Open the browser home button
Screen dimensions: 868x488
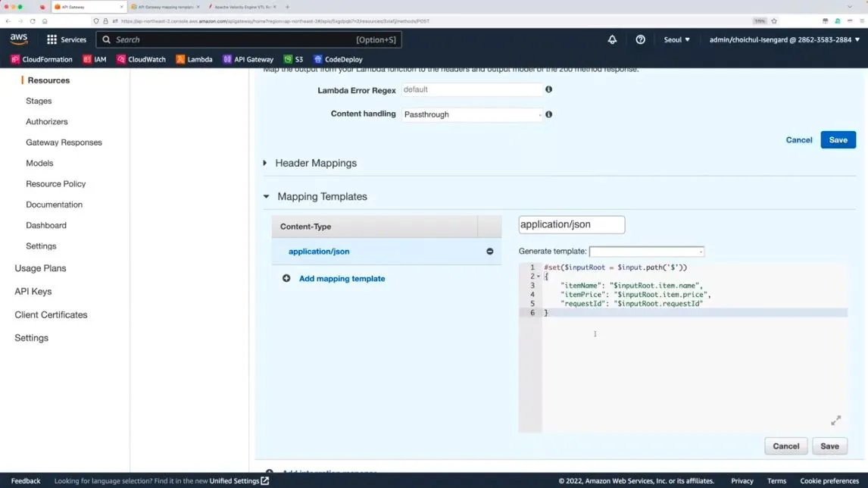coord(45,21)
